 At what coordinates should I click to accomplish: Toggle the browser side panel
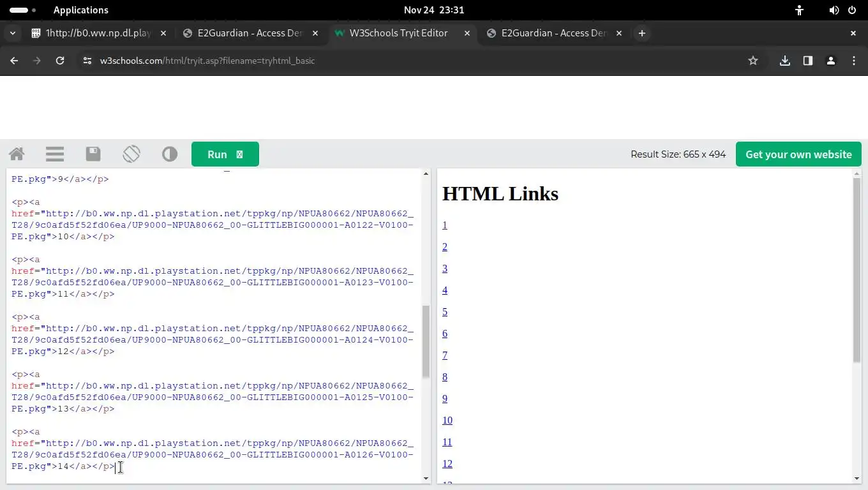coord(808,61)
